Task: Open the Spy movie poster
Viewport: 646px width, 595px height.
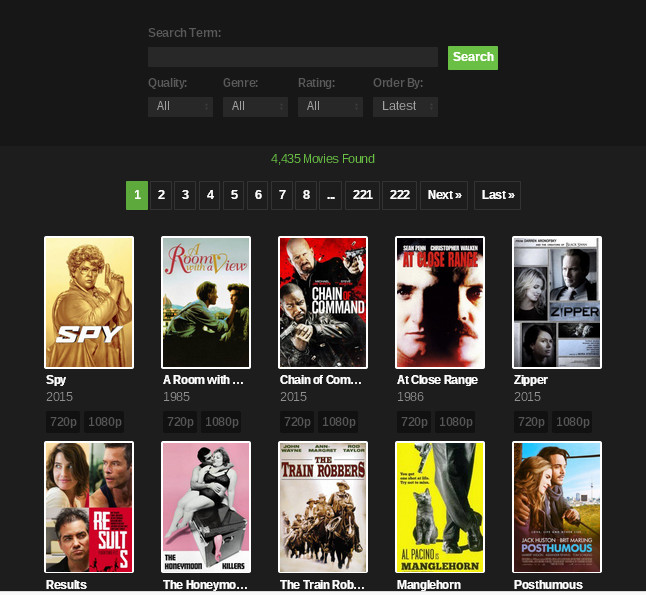Action: (x=89, y=302)
